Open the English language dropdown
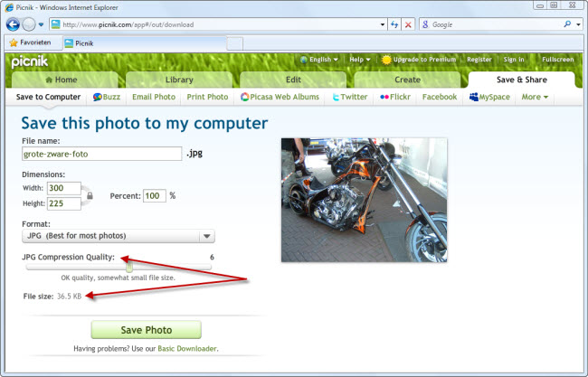The width and height of the screenshot is (588, 377). coord(319,60)
